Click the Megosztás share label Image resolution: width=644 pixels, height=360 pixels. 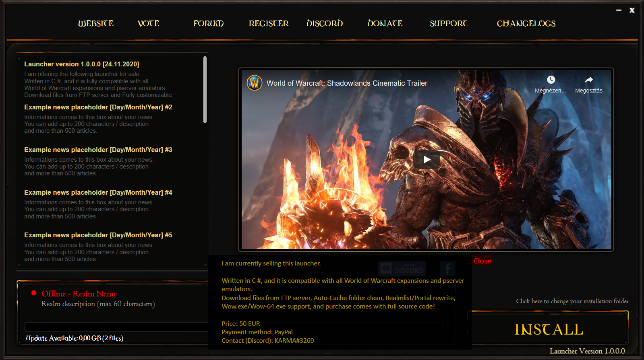click(589, 91)
